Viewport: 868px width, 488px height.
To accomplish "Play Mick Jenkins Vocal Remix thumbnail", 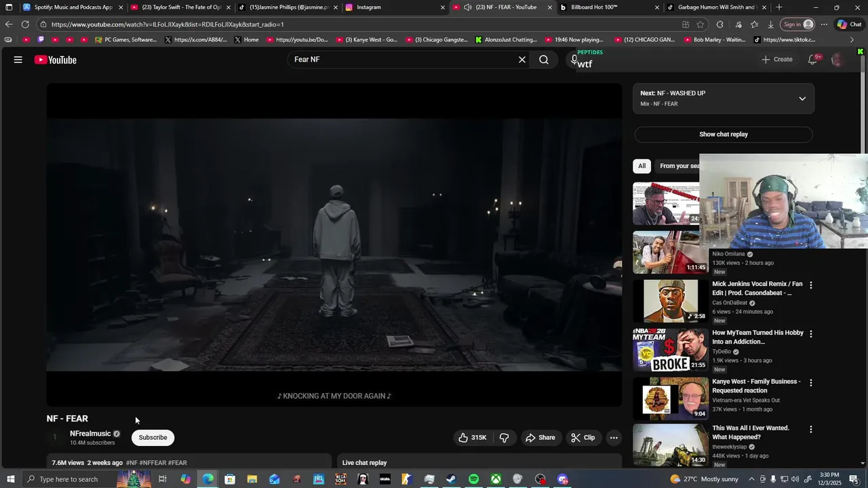I will 671,301.
